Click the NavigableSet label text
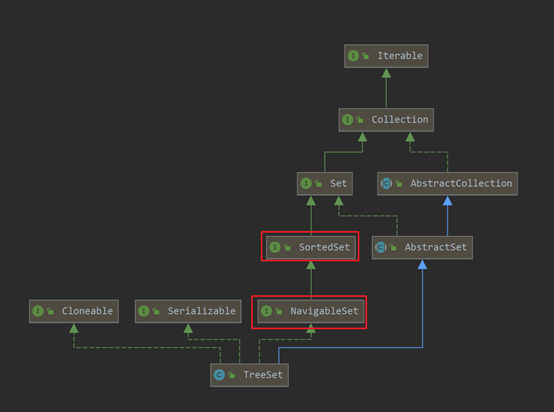The image size is (554, 412). click(324, 311)
